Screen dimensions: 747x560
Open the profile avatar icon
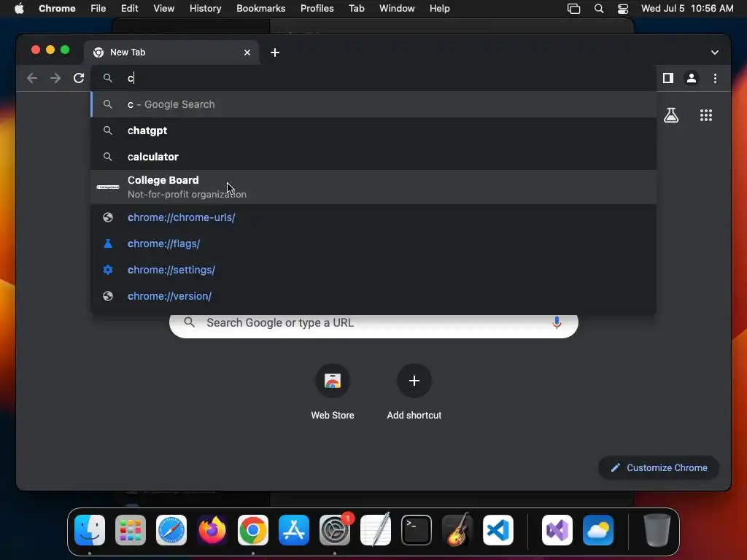pyautogui.click(x=692, y=78)
